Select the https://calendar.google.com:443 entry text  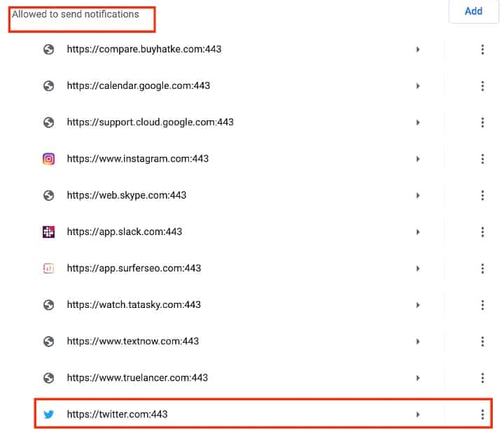139,86
